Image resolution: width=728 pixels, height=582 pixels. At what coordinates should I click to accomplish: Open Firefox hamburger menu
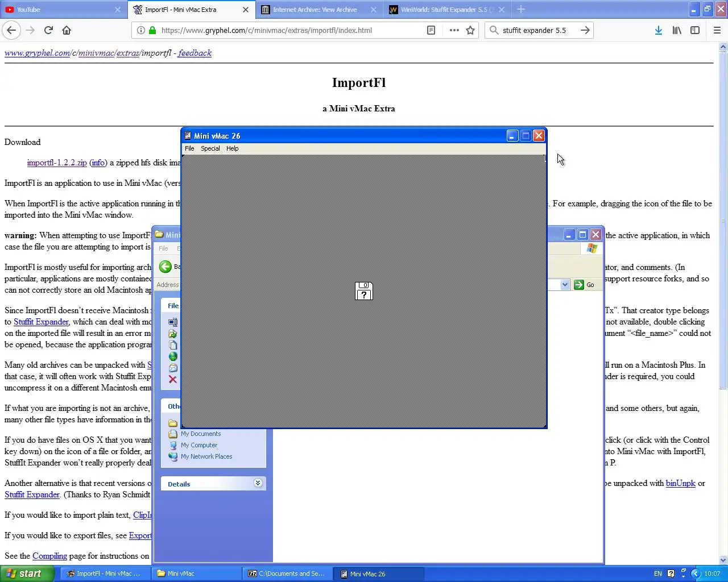(x=717, y=30)
